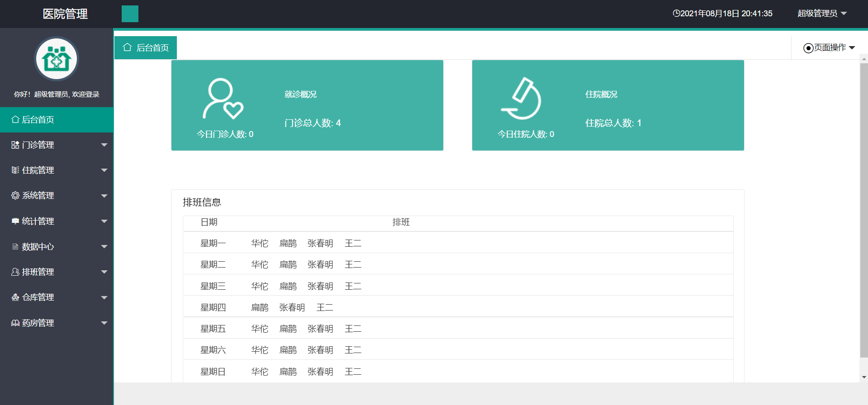Click the 系统管理 gear icon

point(15,196)
